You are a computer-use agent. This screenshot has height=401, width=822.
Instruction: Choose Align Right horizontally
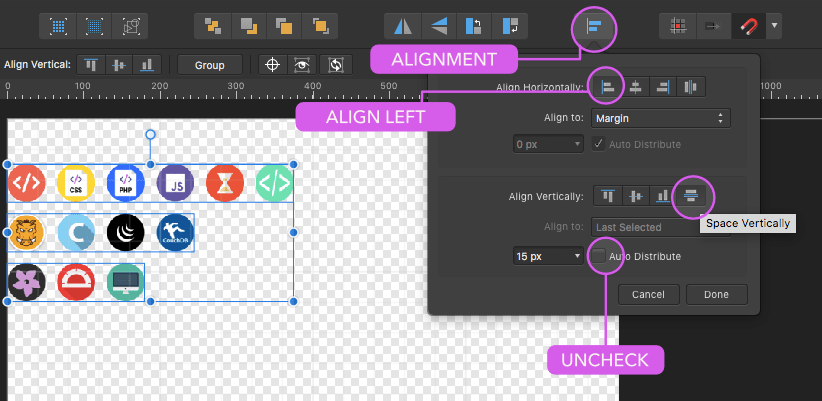coord(662,87)
